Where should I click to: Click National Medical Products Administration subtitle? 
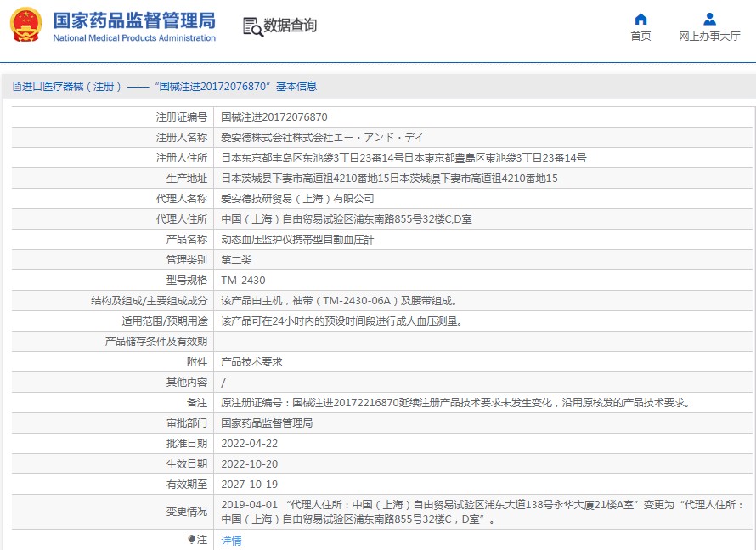click(x=134, y=38)
